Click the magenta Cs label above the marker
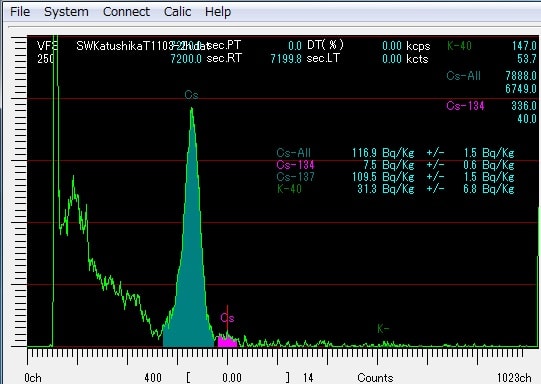The image size is (541, 384). [x=227, y=318]
